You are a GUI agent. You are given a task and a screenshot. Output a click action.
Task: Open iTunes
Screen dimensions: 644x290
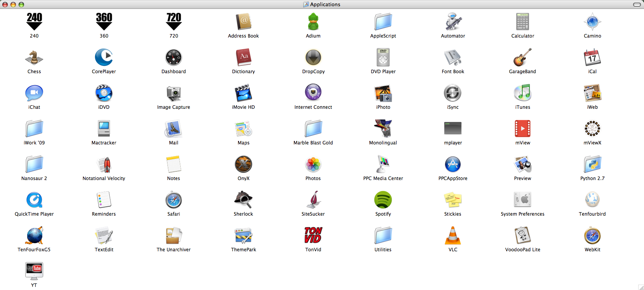click(523, 93)
